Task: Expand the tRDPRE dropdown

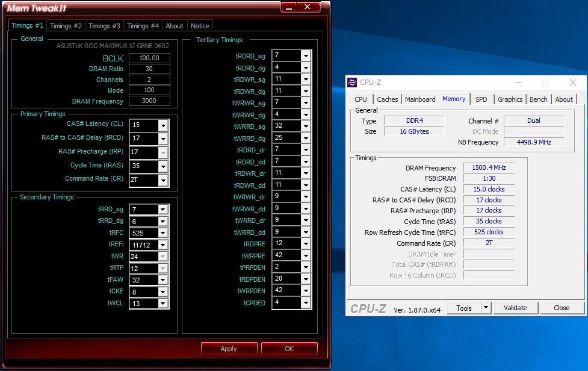Action: pyautogui.click(x=306, y=244)
